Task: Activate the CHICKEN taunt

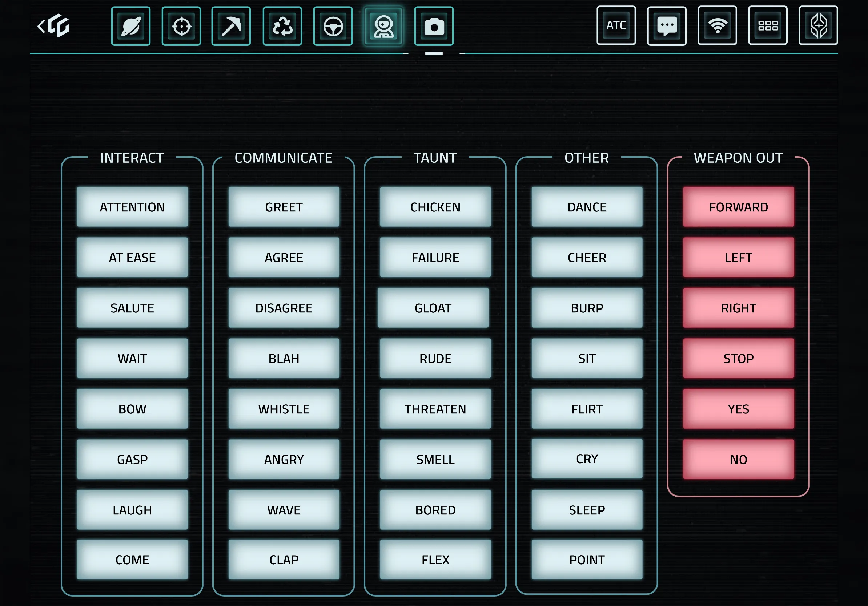Action: (435, 207)
